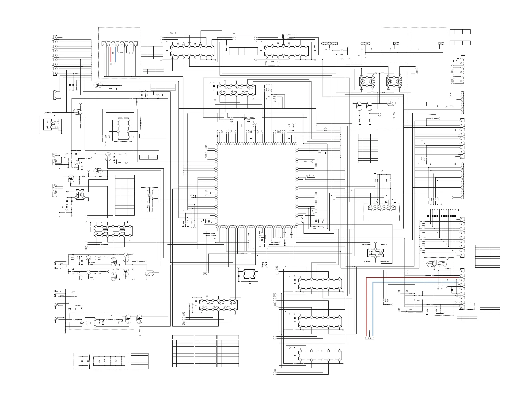
Task: Select the leftmost of three tables at bottom center
Action: 183,351
